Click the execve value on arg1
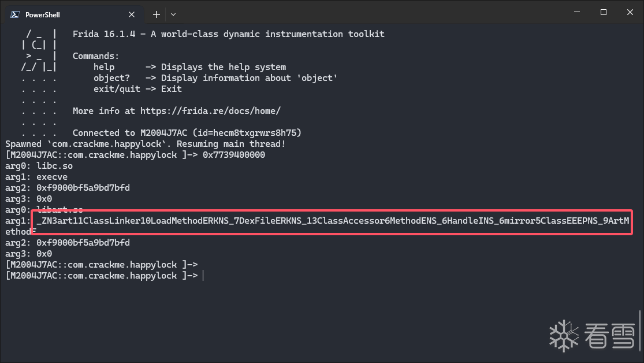The image size is (644, 363). click(52, 177)
